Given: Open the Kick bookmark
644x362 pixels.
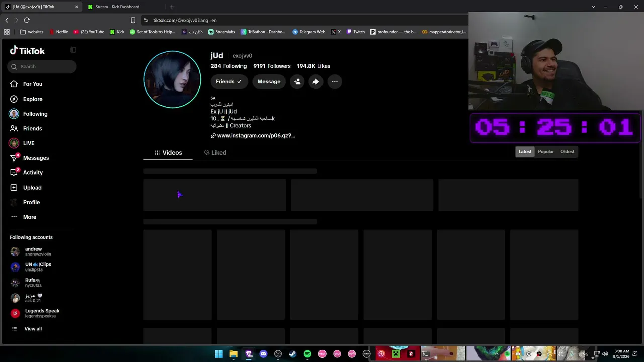Looking at the screenshot, I should 117,32.
